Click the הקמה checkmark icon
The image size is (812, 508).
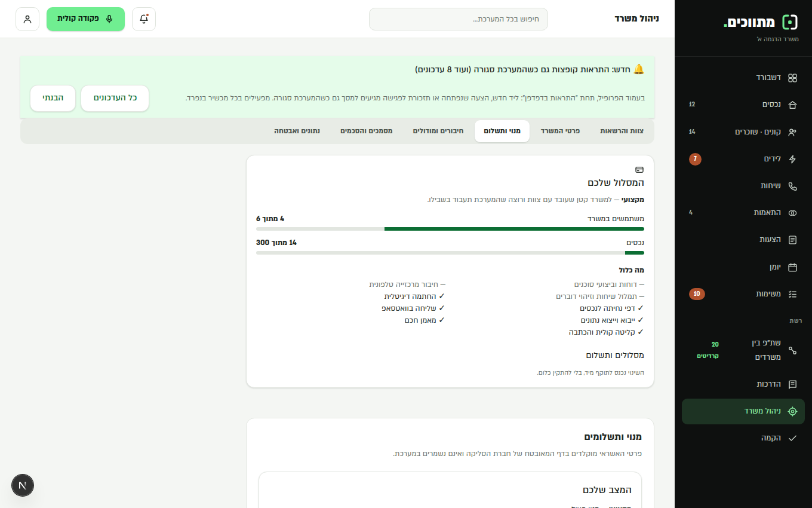[792, 438]
